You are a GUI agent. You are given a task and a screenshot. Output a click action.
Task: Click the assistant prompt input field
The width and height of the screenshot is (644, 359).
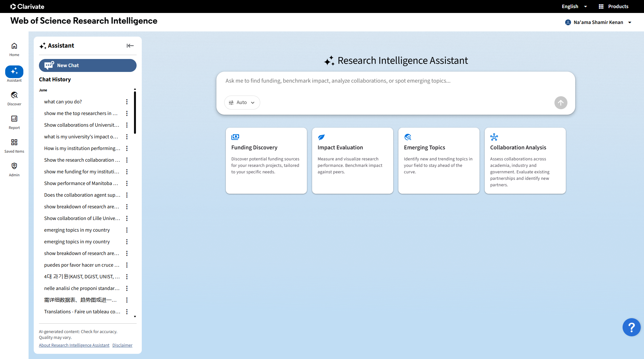coord(395,81)
